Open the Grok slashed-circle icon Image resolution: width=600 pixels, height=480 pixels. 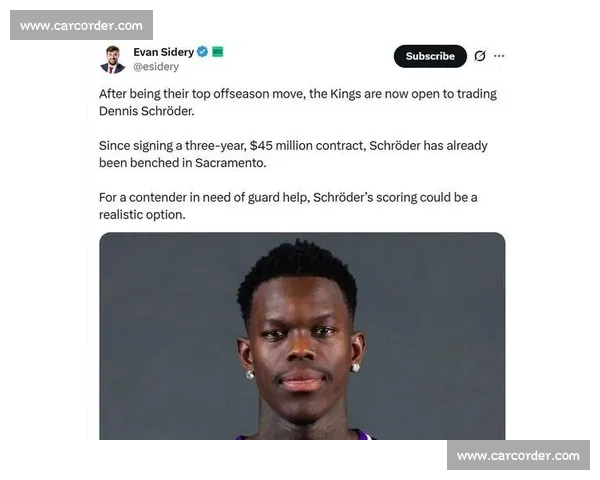tap(480, 56)
